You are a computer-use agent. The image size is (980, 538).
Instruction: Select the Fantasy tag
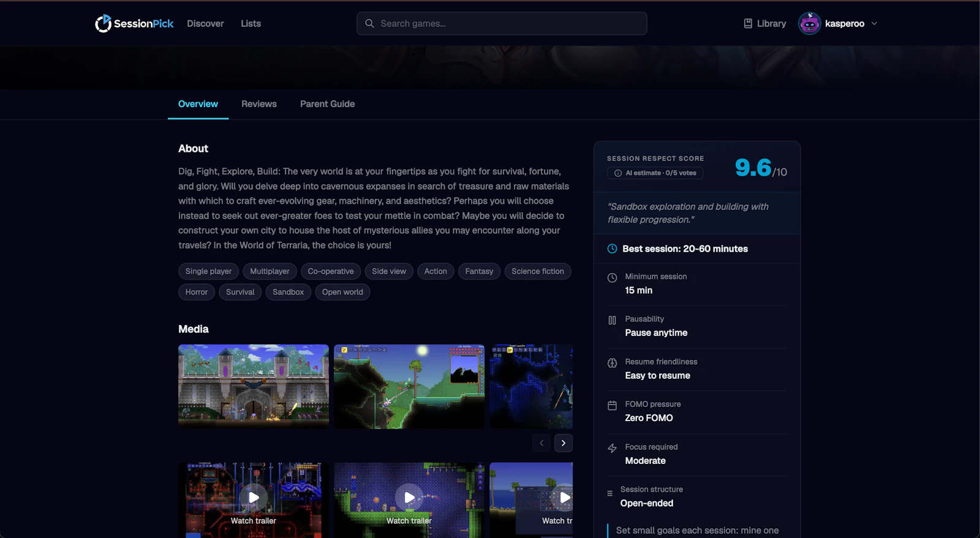(x=479, y=271)
